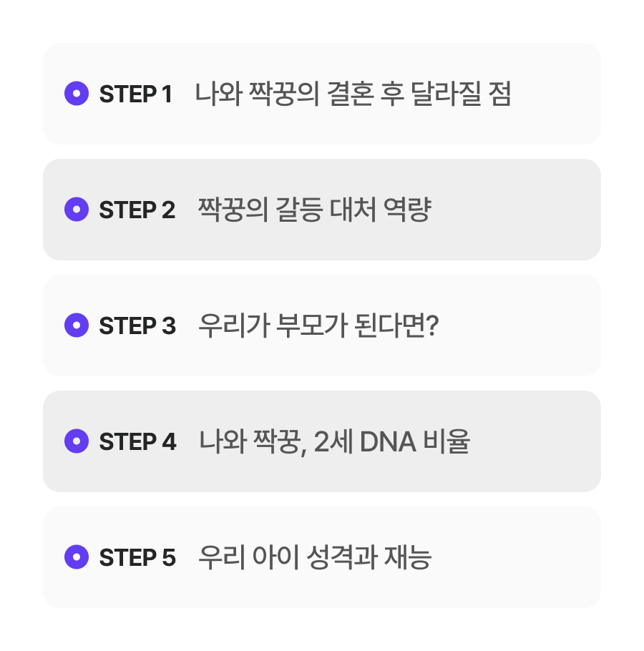Select the gray STEP 2 card background
This screenshot has height=651, width=644.
pos(517,210)
